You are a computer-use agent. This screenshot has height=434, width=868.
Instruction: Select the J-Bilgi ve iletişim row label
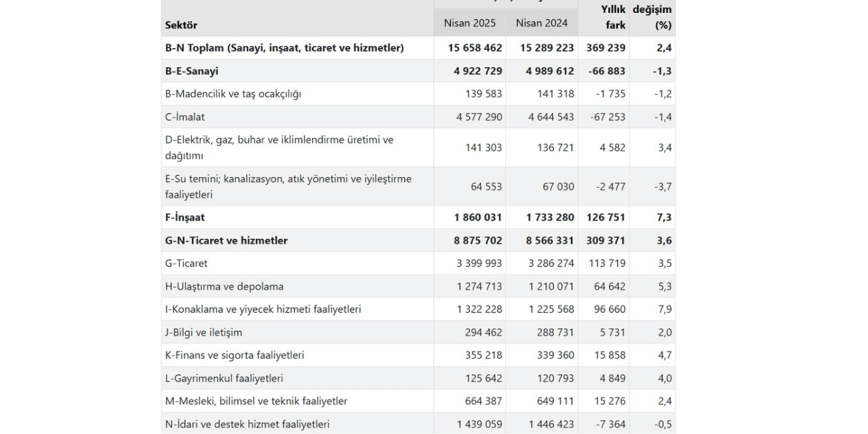tap(203, 333)
